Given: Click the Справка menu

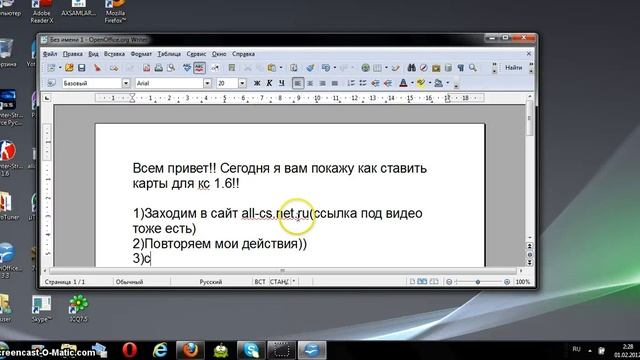Looking at the screenshot, I should click(243, 54).
